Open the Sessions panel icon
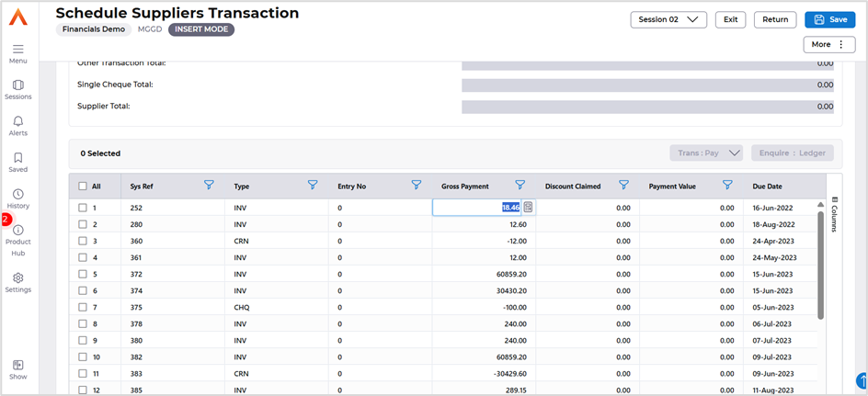868x396 pixels. [x=18, y=85]
